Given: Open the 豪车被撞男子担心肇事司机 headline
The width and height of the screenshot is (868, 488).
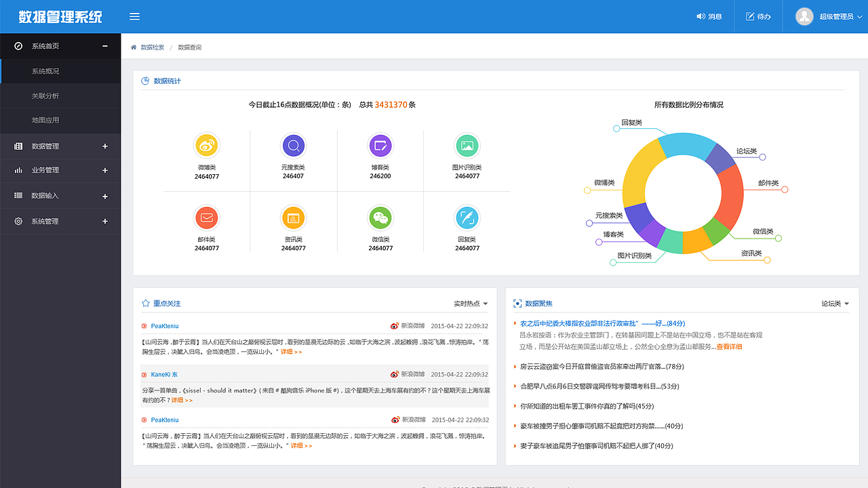Looking at the screenshot, I should (601, 426).
